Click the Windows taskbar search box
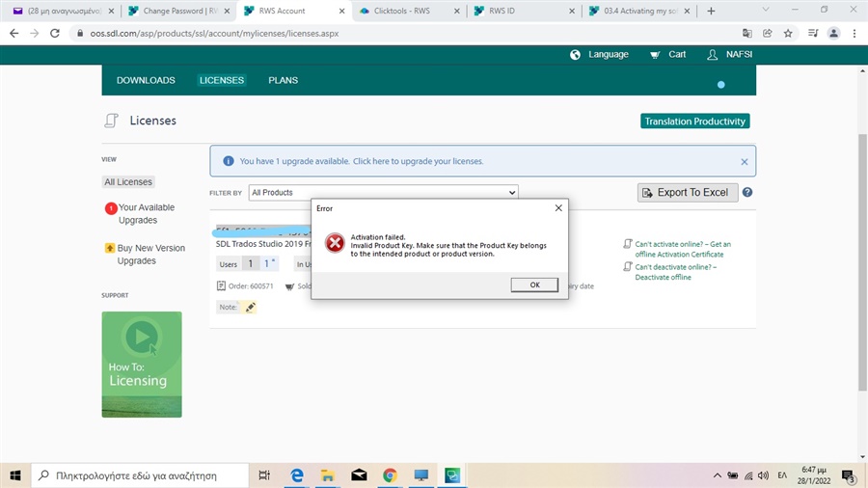 [x=140, y=475]
